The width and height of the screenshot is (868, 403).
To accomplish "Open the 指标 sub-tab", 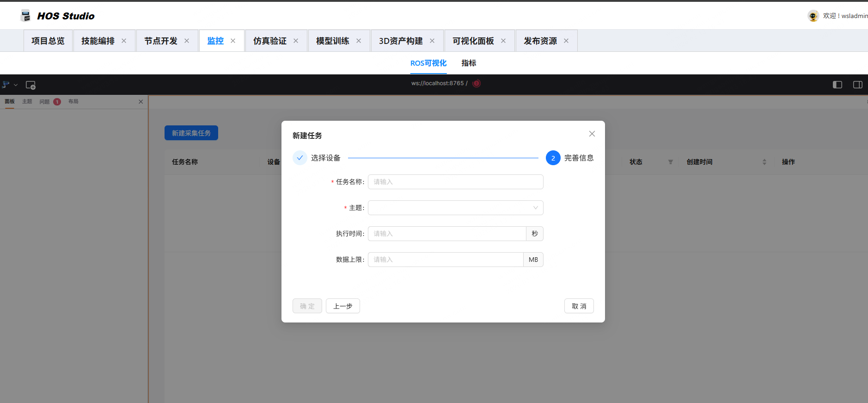I will point(469,63).
